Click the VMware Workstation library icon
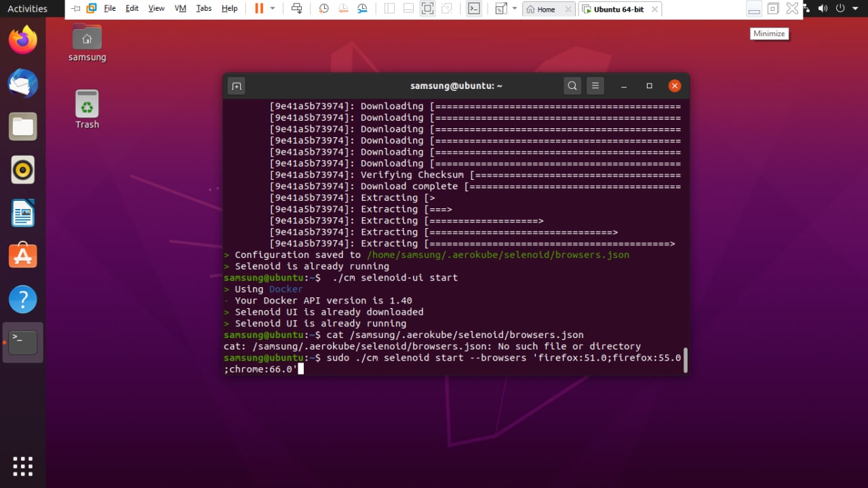 click(x=91, y=9)
